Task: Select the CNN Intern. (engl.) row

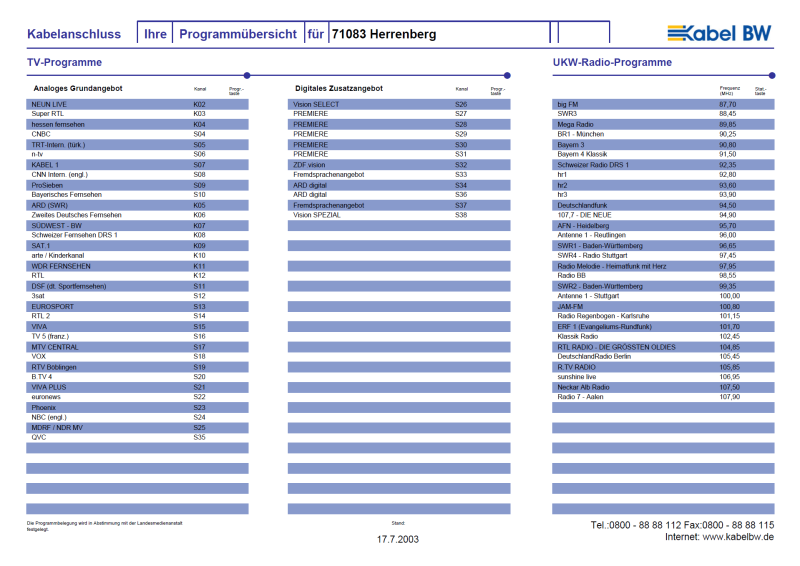Action: tap(137, 175)
